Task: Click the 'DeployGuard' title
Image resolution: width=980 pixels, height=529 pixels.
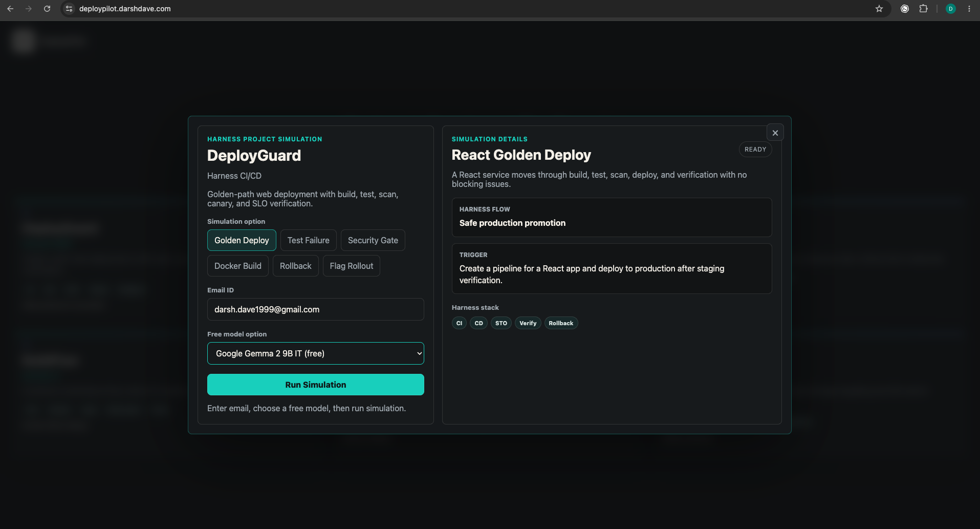Action: (254, 155)
